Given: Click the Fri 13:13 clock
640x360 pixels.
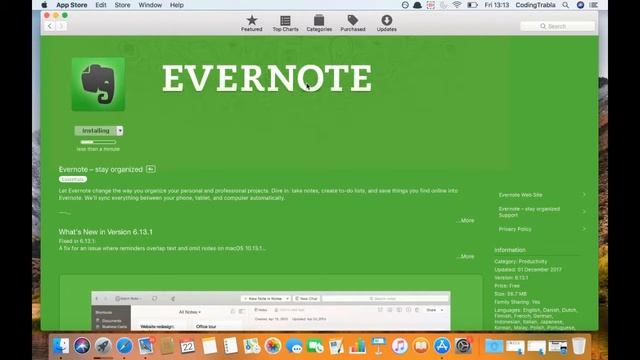Looking at the screenshot, I should tap(496, 5).
